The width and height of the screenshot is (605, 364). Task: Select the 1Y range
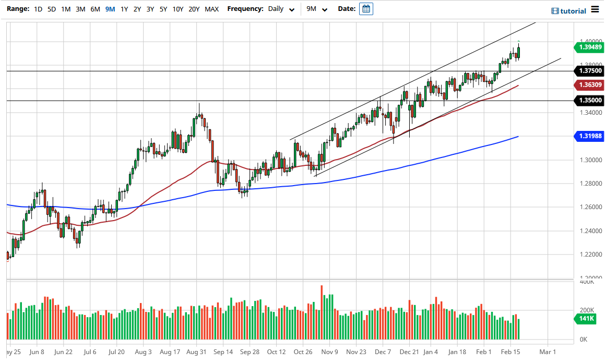124,9
